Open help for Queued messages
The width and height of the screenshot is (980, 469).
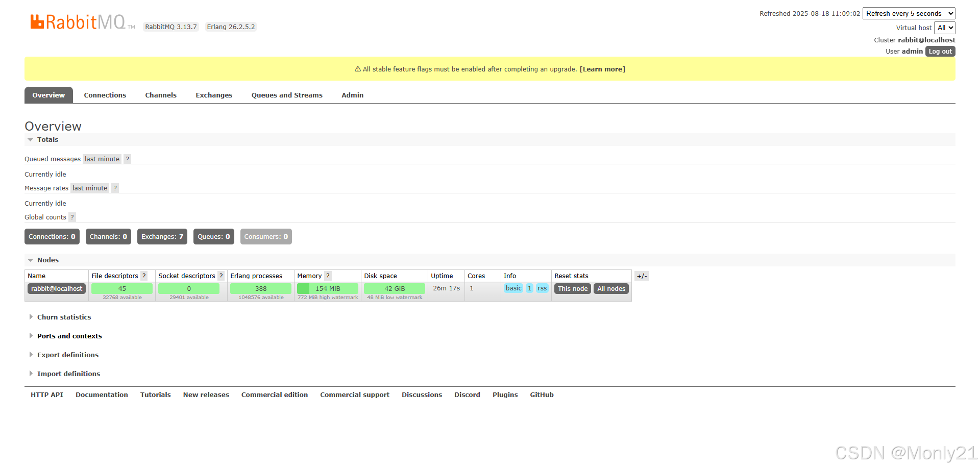click(x=128, y=159)
